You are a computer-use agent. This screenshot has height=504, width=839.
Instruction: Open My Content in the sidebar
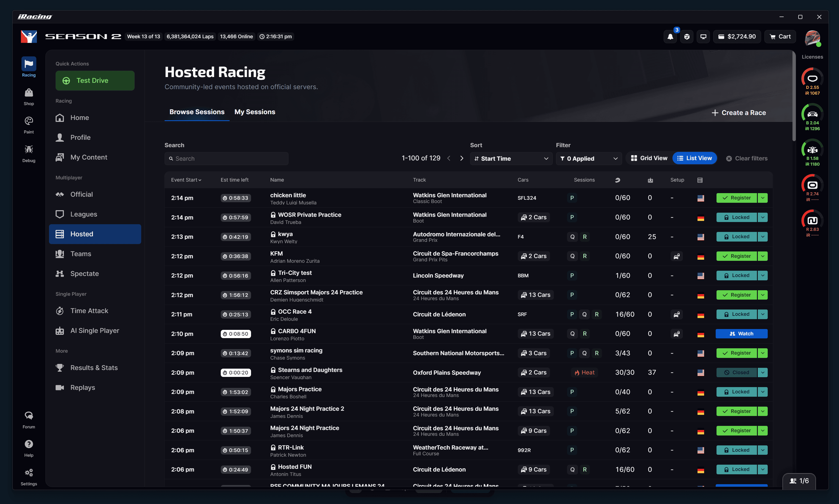pyautogui.click(x=95, y=157)
